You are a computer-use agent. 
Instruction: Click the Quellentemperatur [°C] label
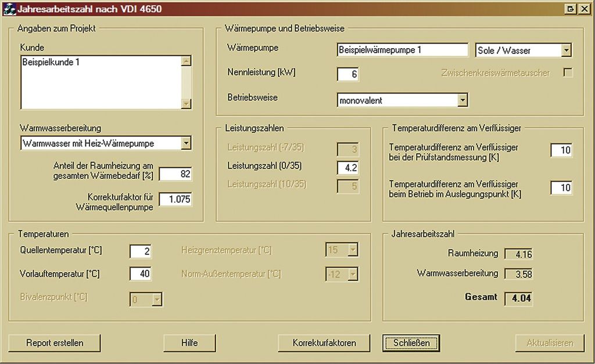[60, 250]
